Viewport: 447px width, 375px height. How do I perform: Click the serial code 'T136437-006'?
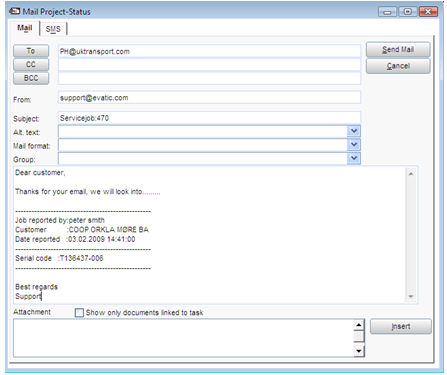tap(81, 258)
